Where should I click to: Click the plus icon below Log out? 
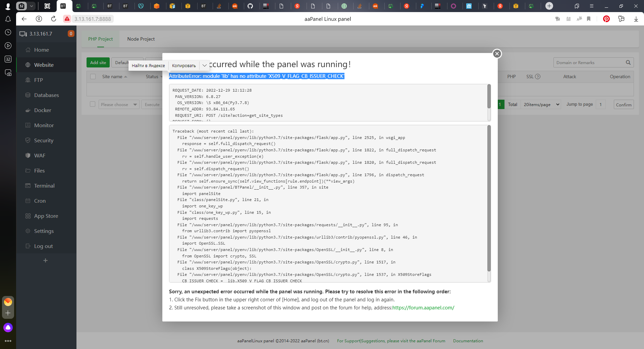click(x=46, y=260)
